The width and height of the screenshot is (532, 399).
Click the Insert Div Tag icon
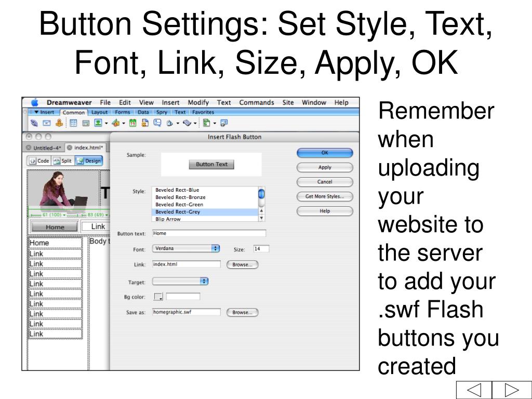pos(86,123)
